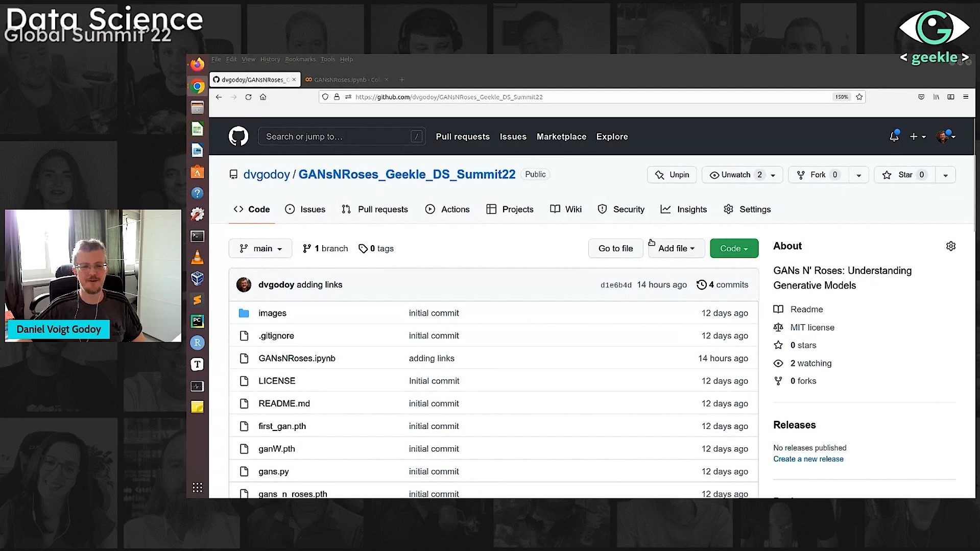Open the Help icon in the dock

coord(198,193)
